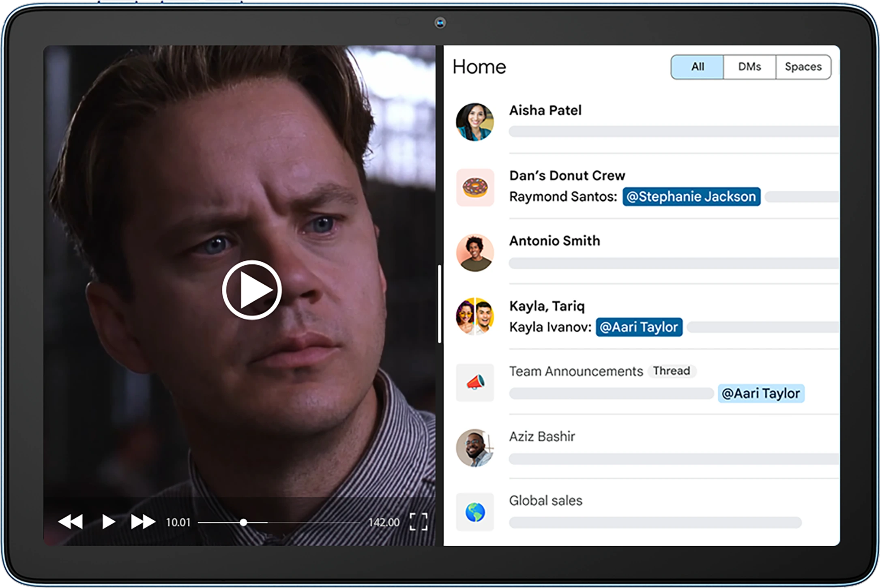
Task: Click the total duration 142.00 label
Action: click(x=384, y=522)
